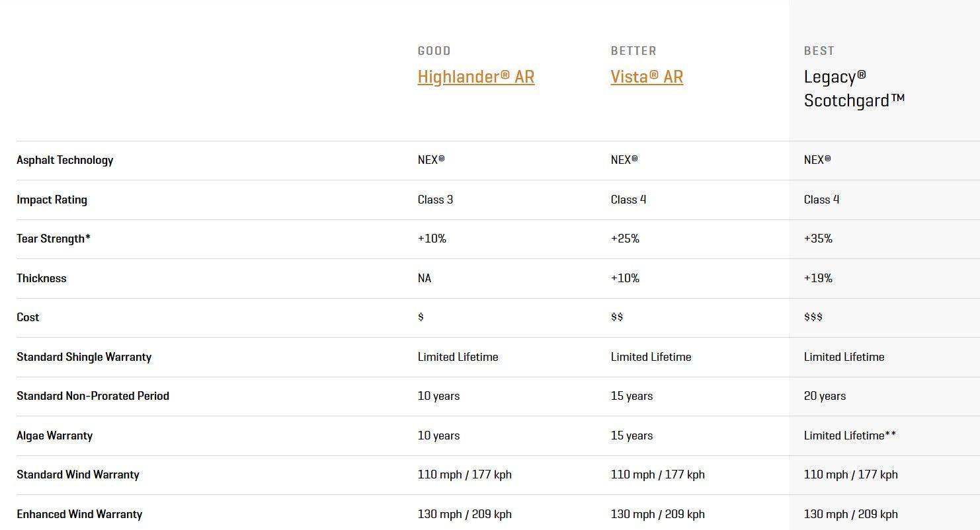Select the +35% tear strength value
The width and height of the screenshot is (980, 530).
[x=818, y=239]
